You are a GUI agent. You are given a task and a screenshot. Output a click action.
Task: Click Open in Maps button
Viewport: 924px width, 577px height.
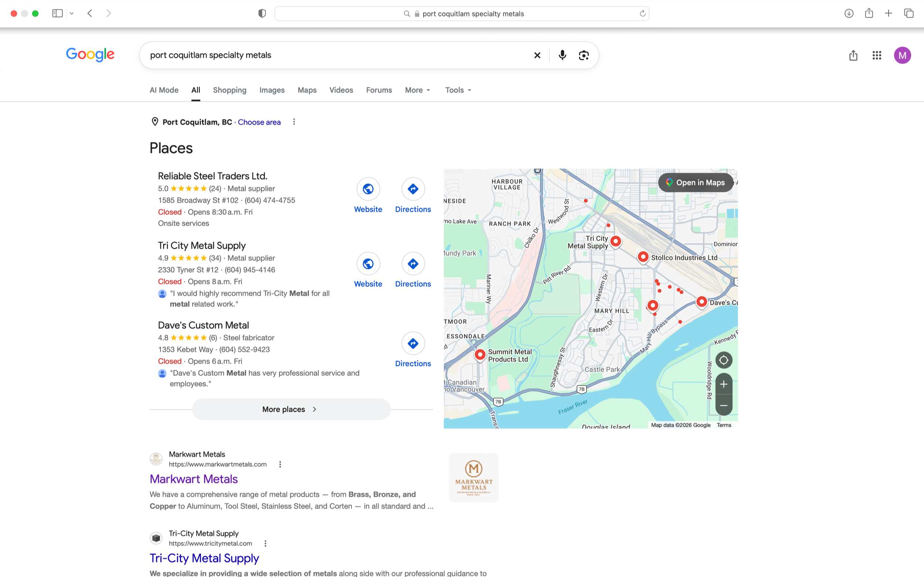tap(696, 182)
